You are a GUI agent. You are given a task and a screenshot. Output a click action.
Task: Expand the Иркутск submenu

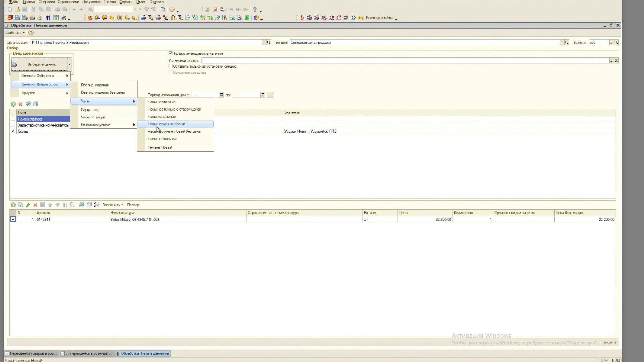pyautogui.click(x=41, y=93)
